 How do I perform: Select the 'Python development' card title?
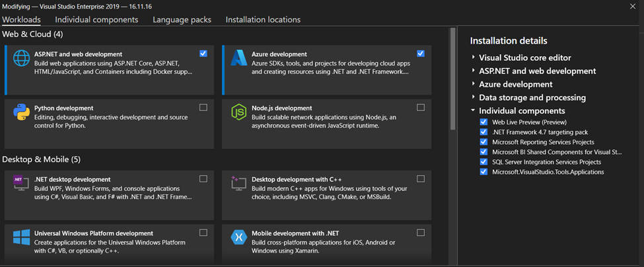tap(63, 108)
